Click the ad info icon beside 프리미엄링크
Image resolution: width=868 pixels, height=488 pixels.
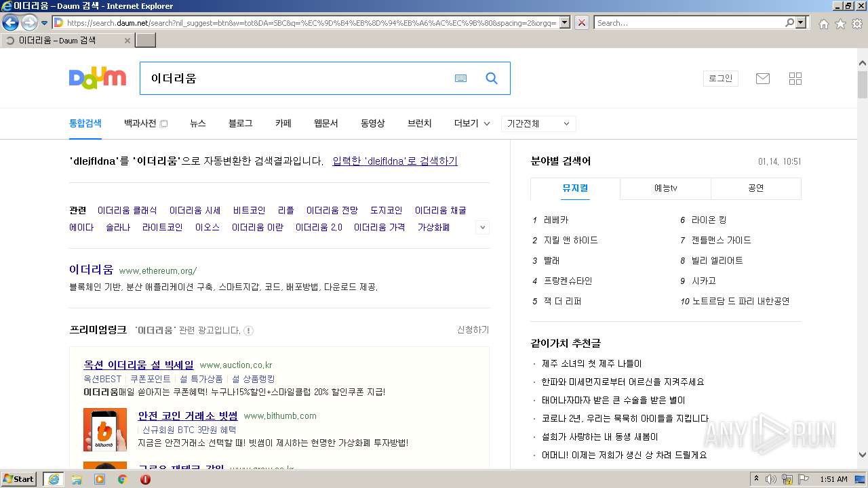[x=249, y=331]
